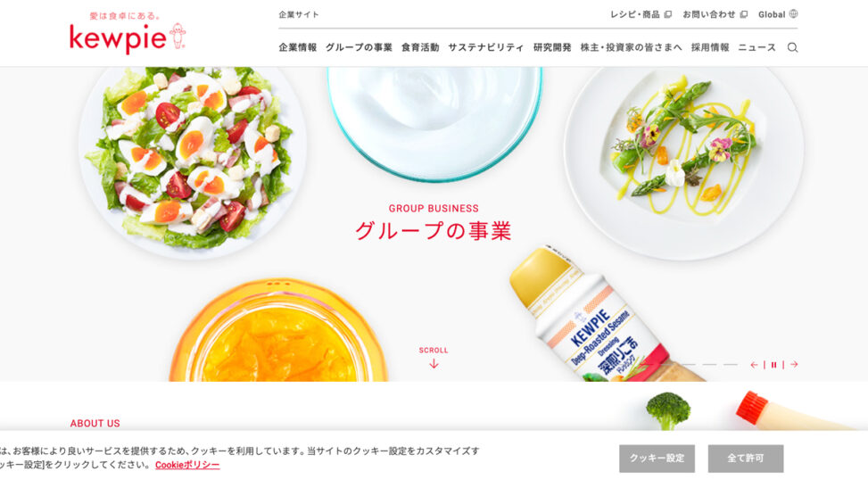Click the クッキー設定 button

[657, 459]
